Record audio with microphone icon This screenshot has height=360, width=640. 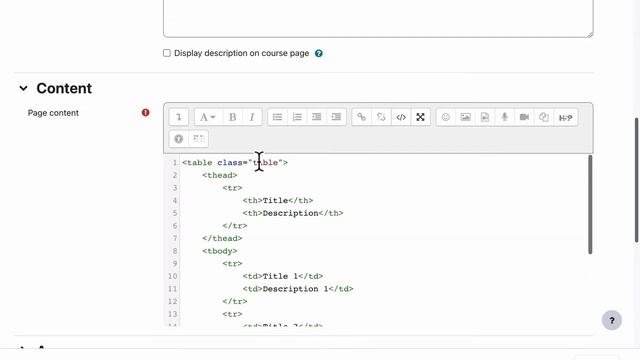coord(504,117)
